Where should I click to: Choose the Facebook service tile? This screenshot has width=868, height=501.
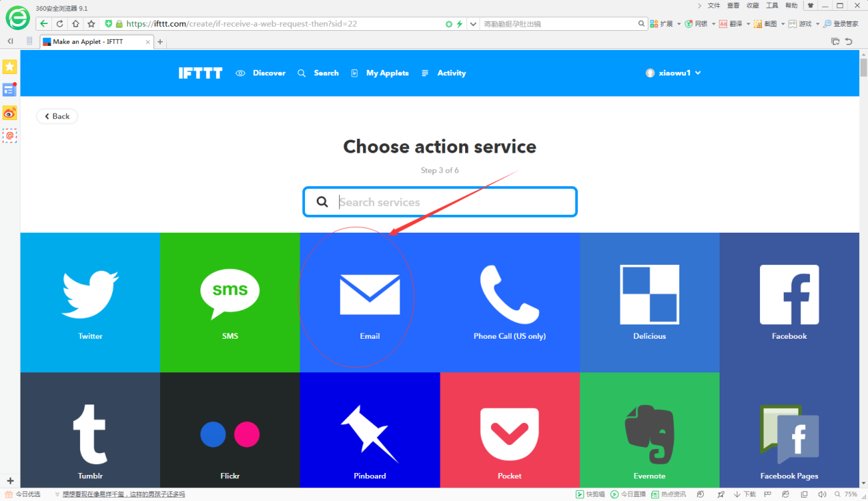coord(789,302)
